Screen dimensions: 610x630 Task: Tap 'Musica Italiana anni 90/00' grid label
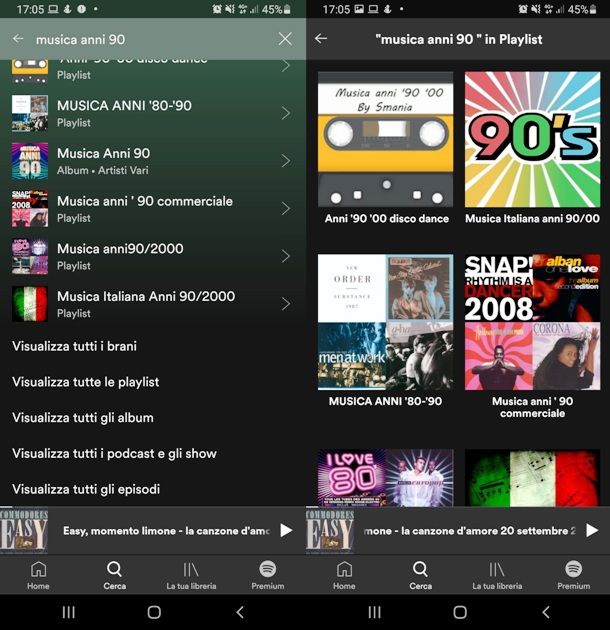532,219
